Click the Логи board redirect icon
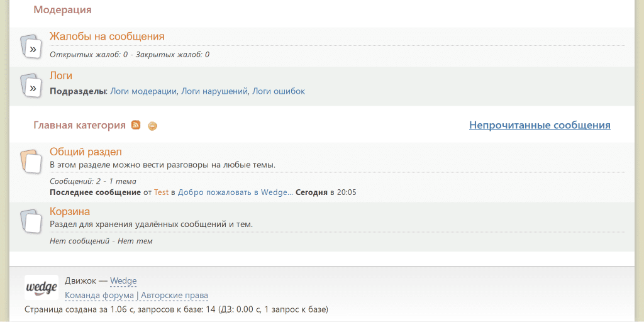This screenshot has width=644, height=322. pyautogui.click(x=31, y=86)
